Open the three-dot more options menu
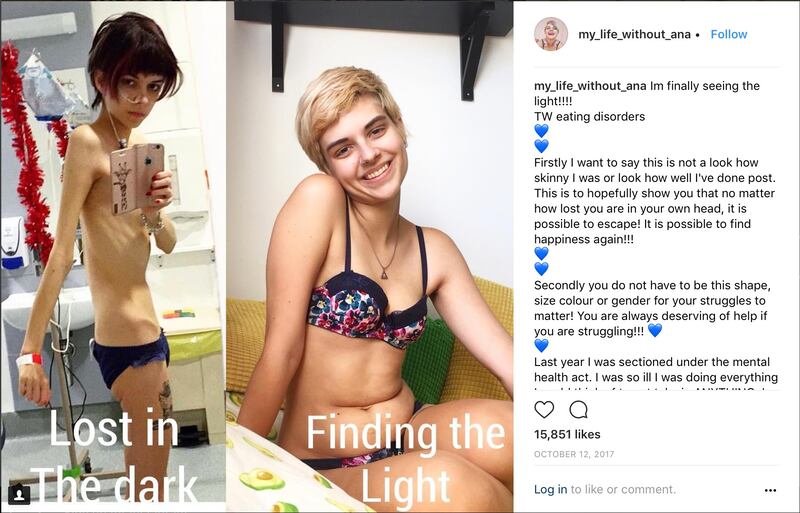The width and height of the screenshot is (800, 513). tap(770, 490)
